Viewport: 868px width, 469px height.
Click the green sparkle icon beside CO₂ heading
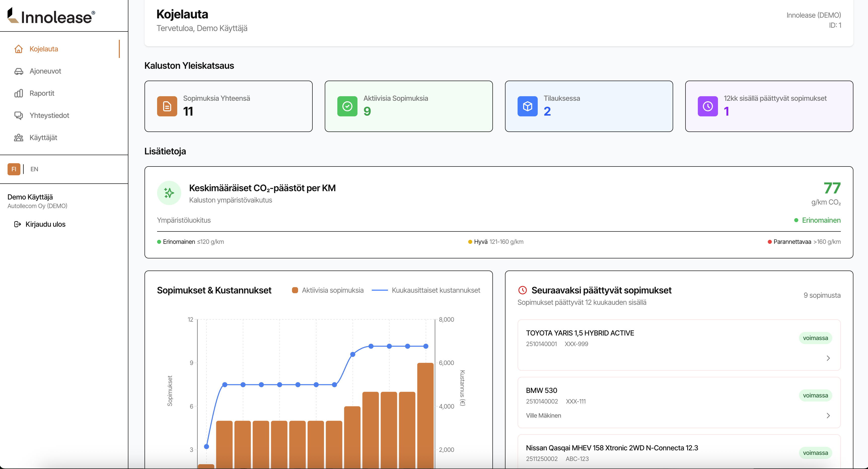click(169, 193)
